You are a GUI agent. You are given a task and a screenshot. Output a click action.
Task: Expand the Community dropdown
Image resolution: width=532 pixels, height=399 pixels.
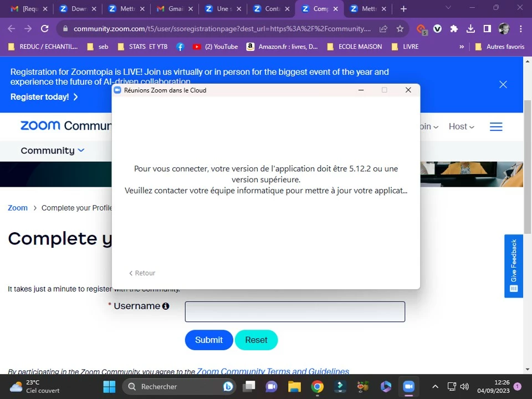pyautogui.click(x=53, y=150)
